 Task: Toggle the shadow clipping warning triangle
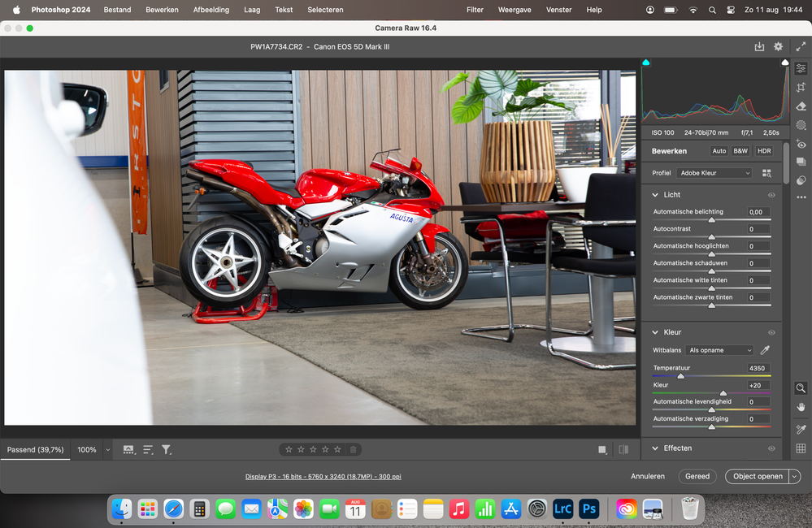[645, 63]
